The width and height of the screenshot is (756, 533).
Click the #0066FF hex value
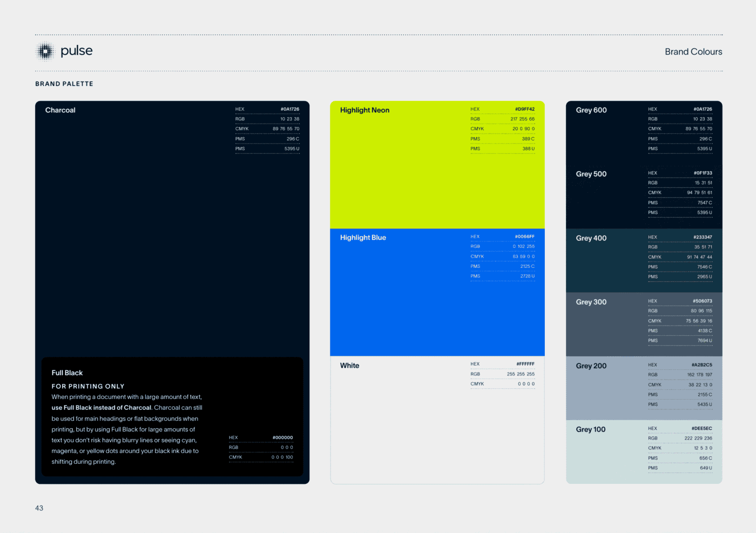coord(524,237)
